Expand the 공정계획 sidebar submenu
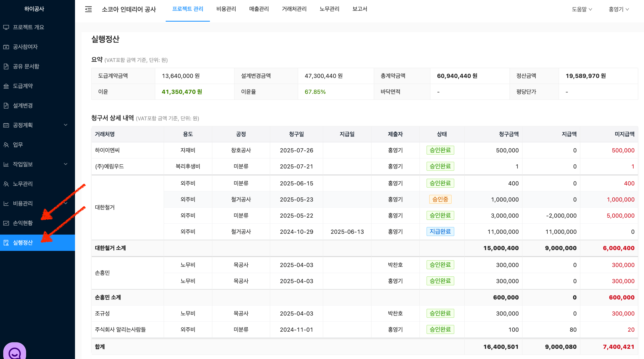This screenshot has width=644, height=359. click(x=65, y=125)
